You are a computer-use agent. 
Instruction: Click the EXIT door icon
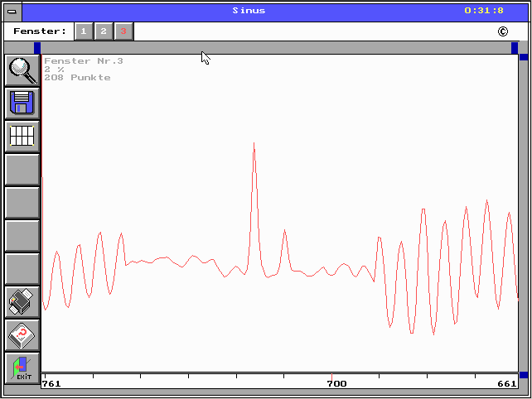click(x=22, y=368)
